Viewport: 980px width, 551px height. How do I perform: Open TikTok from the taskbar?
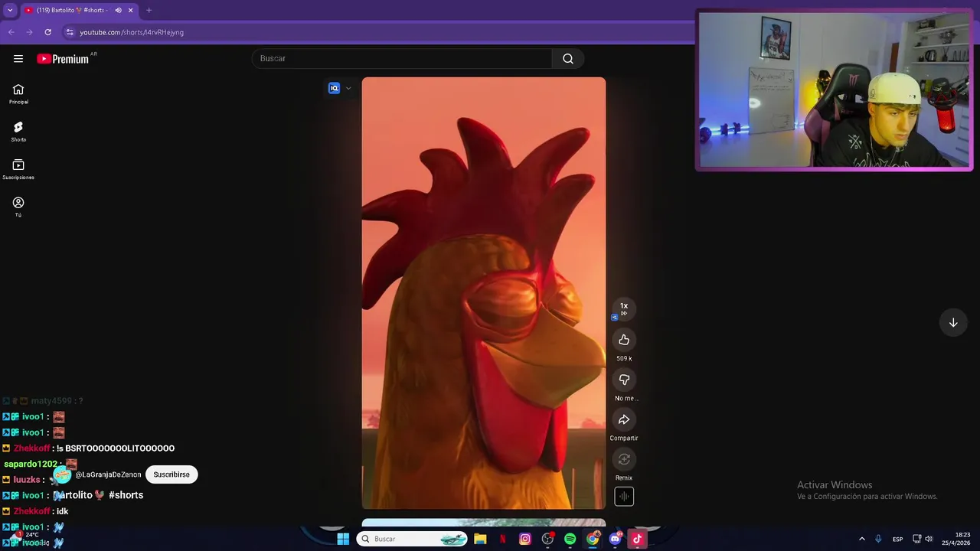click(637, 539)
